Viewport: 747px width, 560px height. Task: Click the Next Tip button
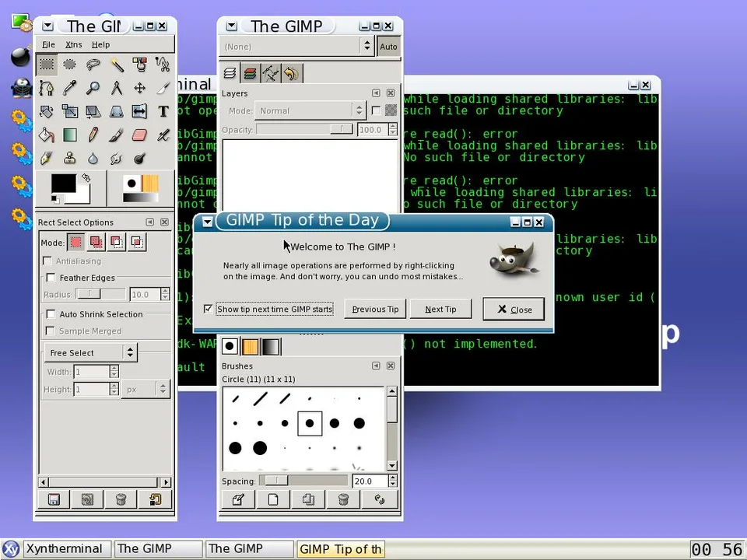point(440,309)
